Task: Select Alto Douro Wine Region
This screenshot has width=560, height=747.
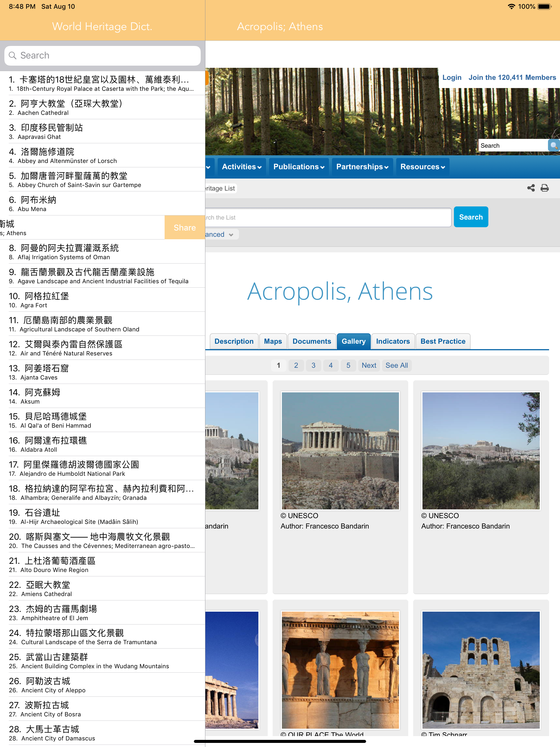Action: point(102,564)
